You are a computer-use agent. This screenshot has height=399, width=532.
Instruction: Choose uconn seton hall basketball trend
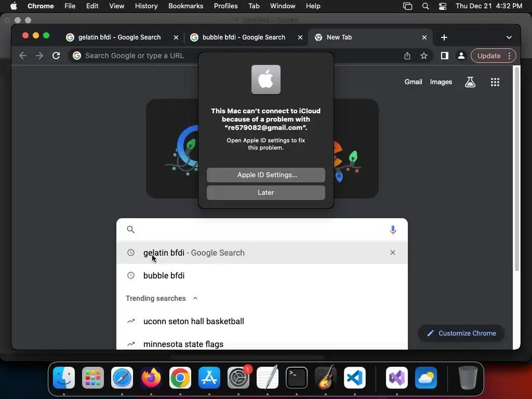(262, 321)
